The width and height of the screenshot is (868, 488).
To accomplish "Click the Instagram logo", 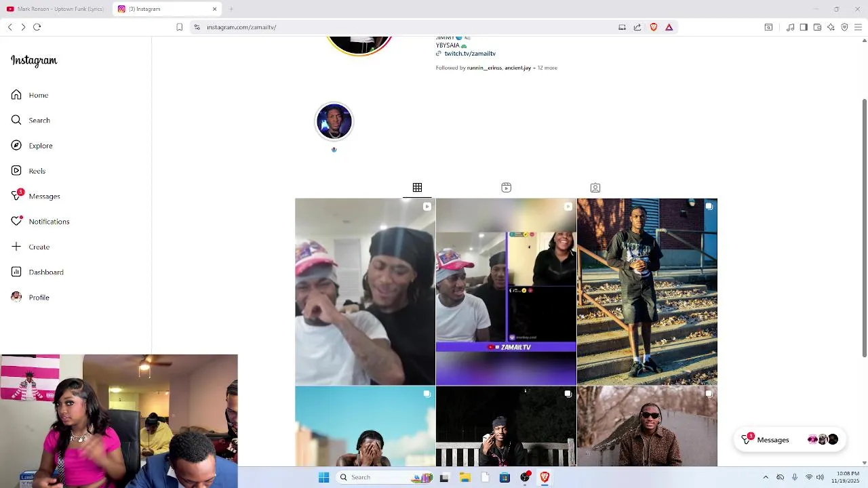I will [34, 60].
